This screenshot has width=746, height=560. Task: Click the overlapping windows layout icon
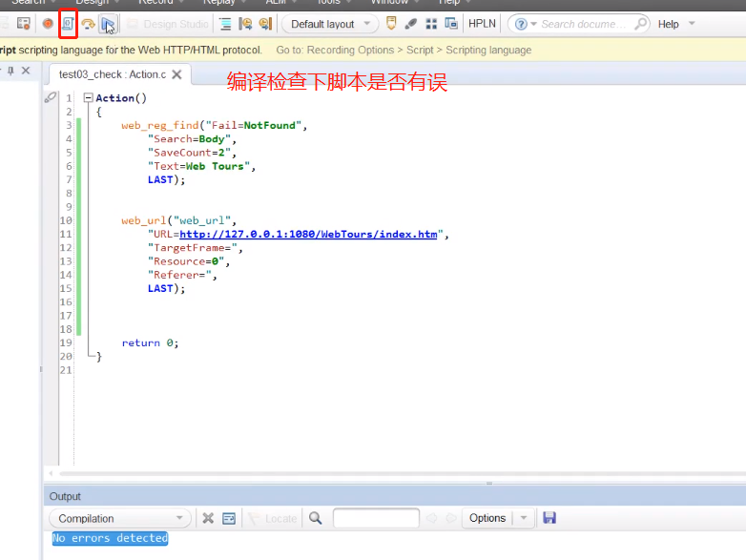coord(451,23)
